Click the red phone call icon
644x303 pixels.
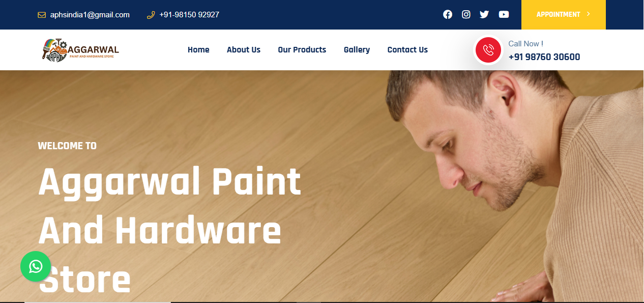[x=488, y=50]
